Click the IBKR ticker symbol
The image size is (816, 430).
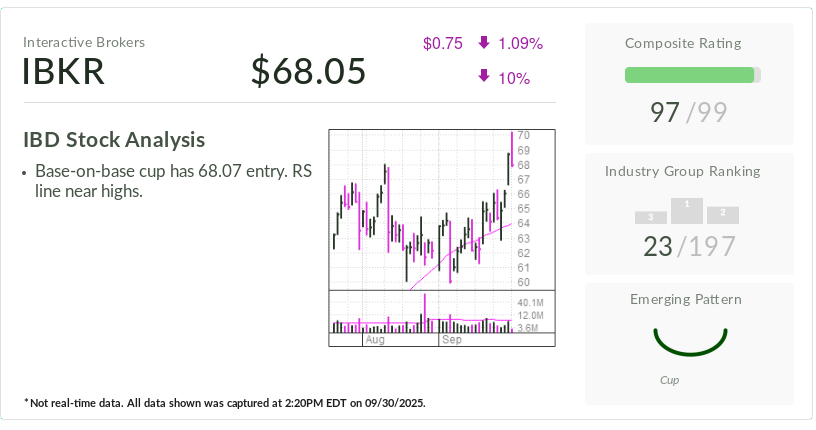coord(64,72)
